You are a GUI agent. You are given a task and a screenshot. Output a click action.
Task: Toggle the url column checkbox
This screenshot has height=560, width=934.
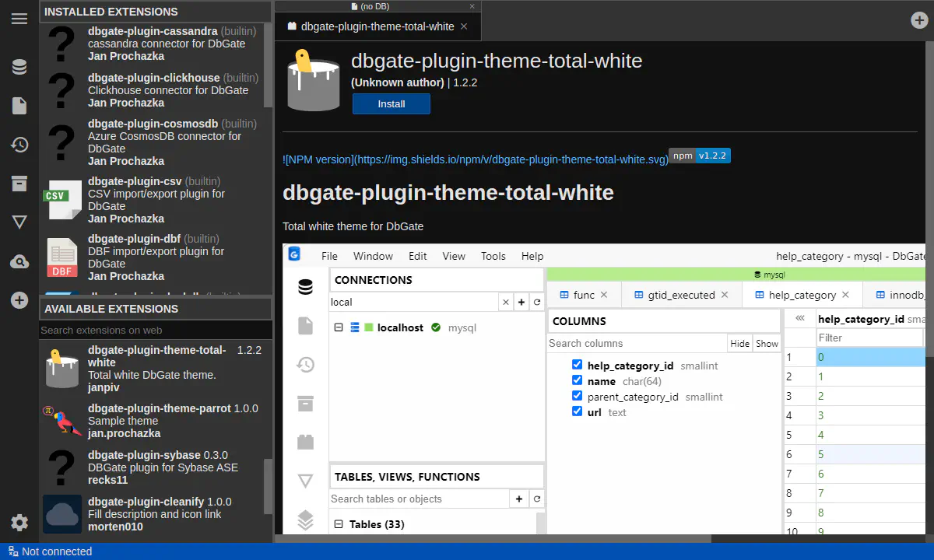(x=577, y=411)
